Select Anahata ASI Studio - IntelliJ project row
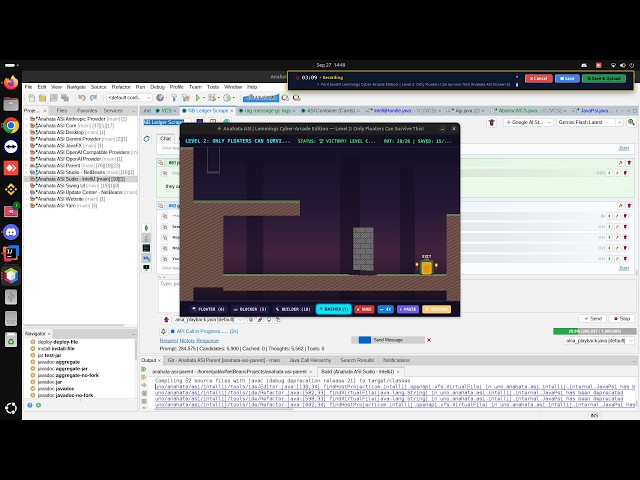The image size is (640, 480). [x=81, y=179]
